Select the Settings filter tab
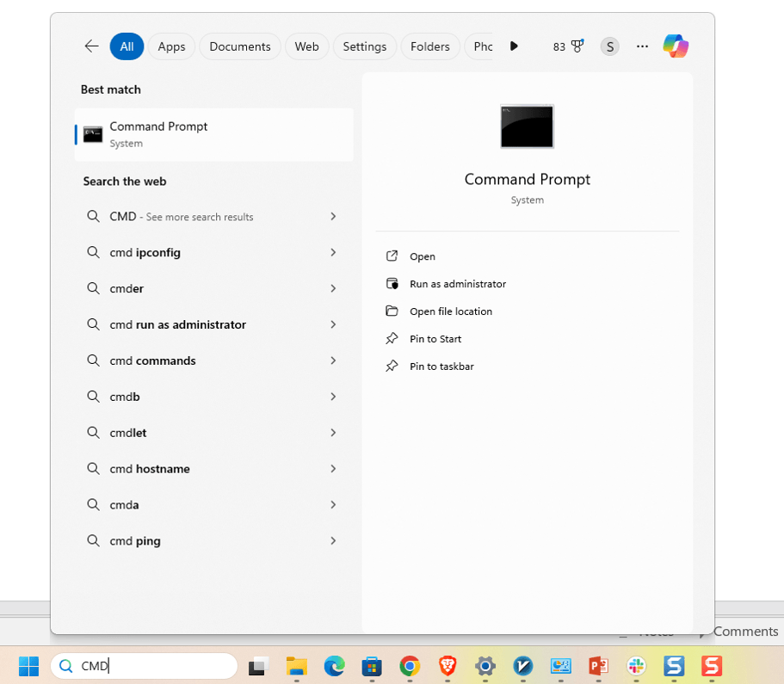784x684 pixels. pos(364,46)
